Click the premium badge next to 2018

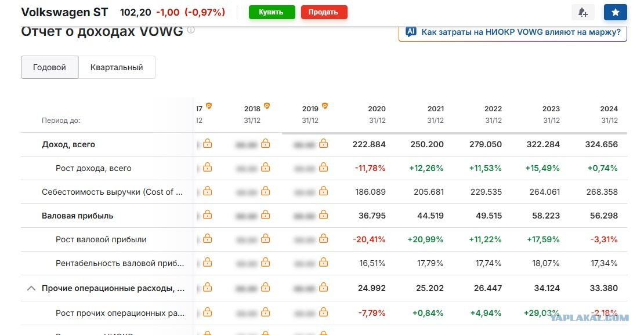tap(267, 106)
